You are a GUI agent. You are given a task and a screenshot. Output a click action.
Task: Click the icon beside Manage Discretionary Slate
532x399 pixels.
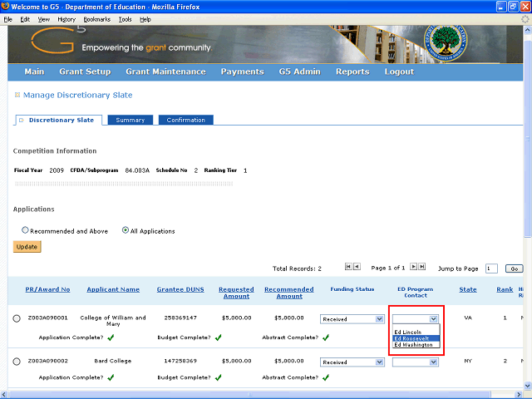pos(17,96)
